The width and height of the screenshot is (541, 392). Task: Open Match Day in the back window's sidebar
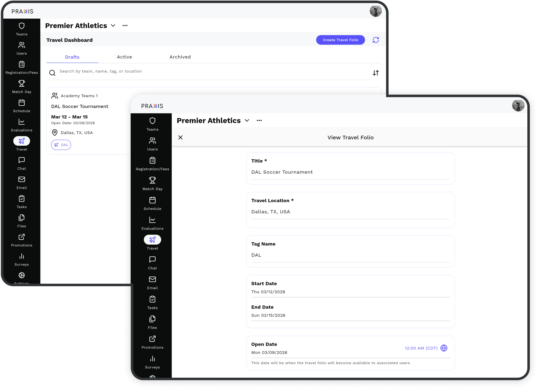click(x=21, y=87)
